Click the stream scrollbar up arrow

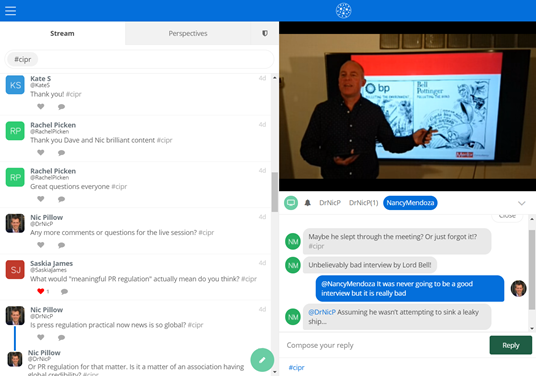tap(274, 78)
